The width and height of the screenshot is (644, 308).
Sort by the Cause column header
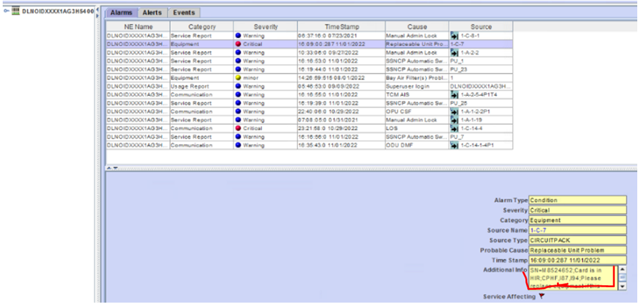pyautogui.click(x=417, y=27)
